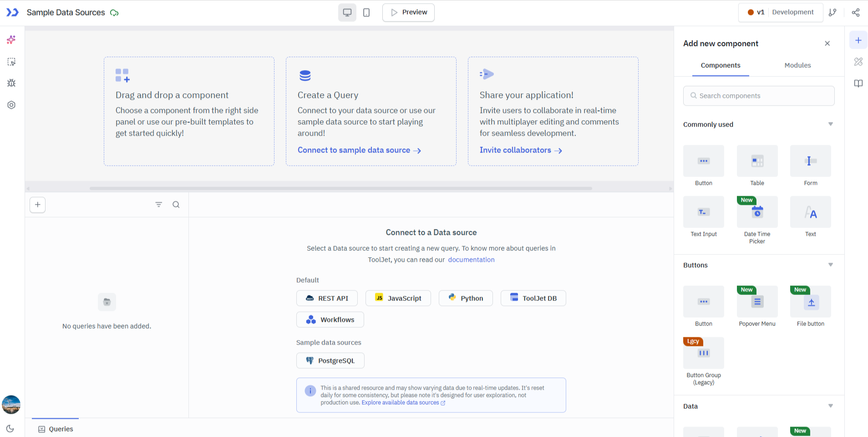Open the AI sparkle assistant in sidebar

[11, 40]
